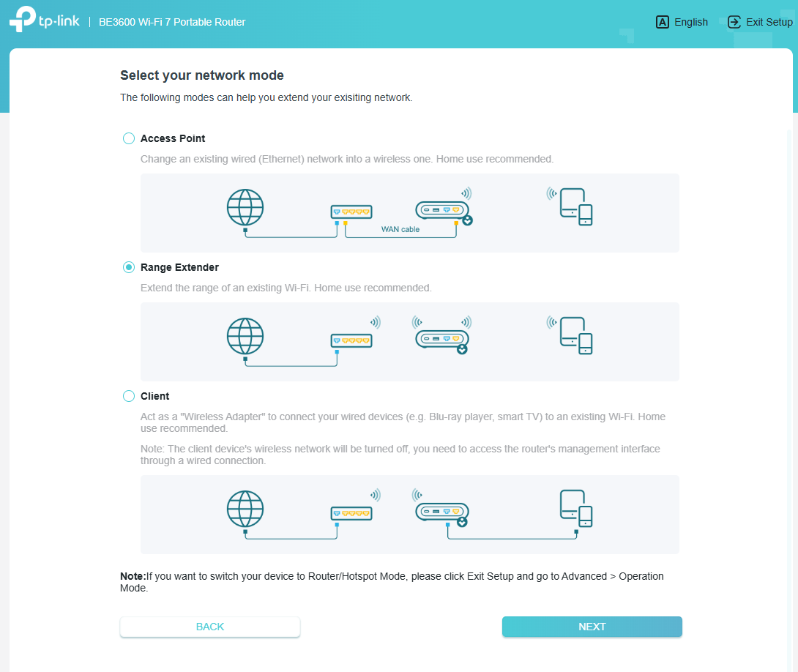Screen dimensions: 798x672
Task: Select the Client mode
Action: click(128, 395)
